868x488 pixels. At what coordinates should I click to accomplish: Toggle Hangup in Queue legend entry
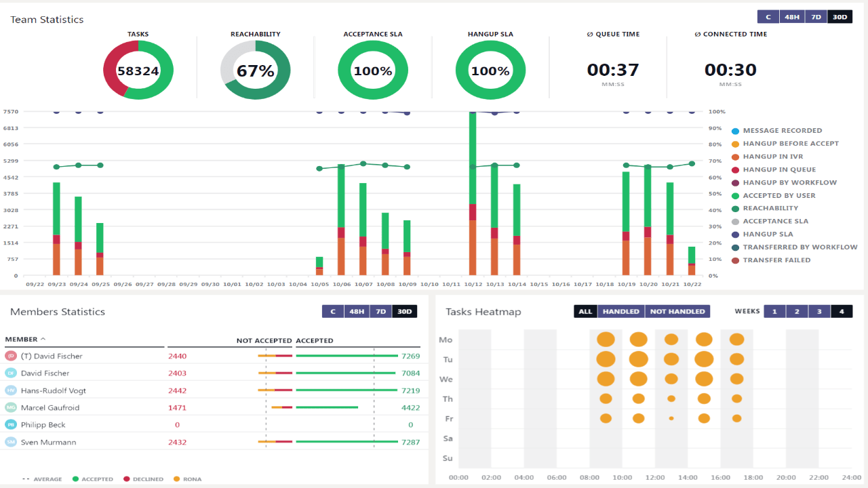tap(774, 169)
